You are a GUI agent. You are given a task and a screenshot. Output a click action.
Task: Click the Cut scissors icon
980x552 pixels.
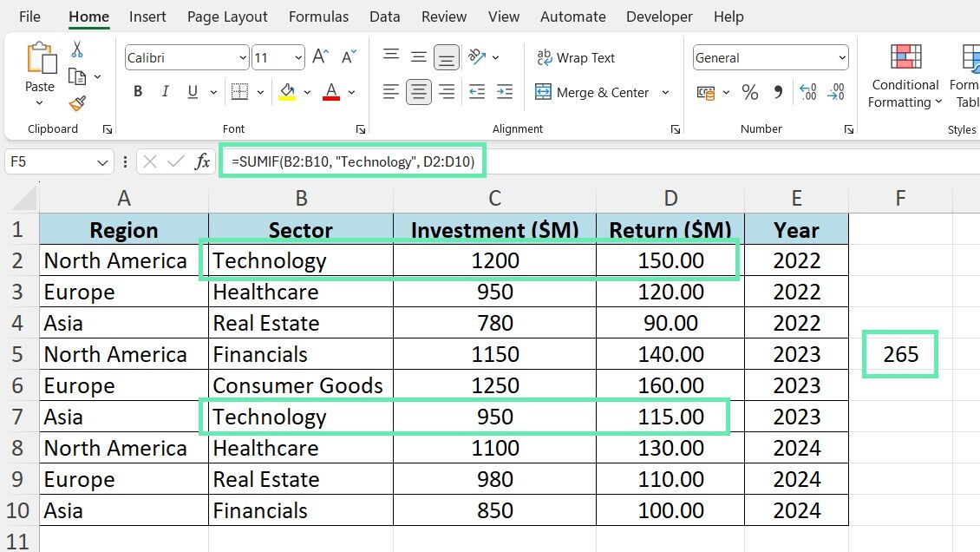coord(77,49)
